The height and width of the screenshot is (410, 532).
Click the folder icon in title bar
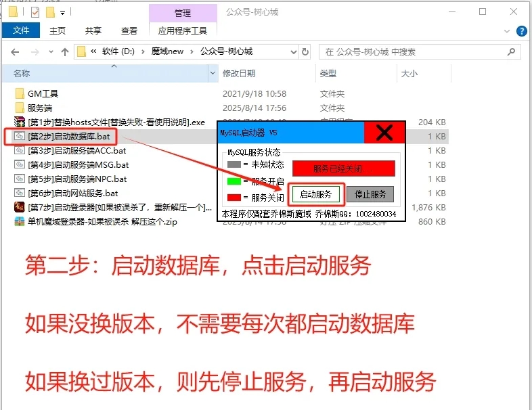[x=14, y=12]
